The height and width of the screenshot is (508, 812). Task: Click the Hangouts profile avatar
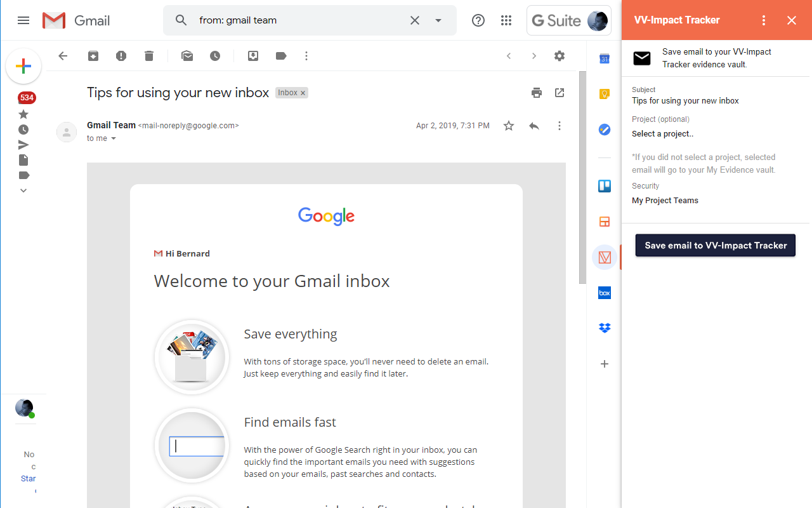(x=24, y=408)
